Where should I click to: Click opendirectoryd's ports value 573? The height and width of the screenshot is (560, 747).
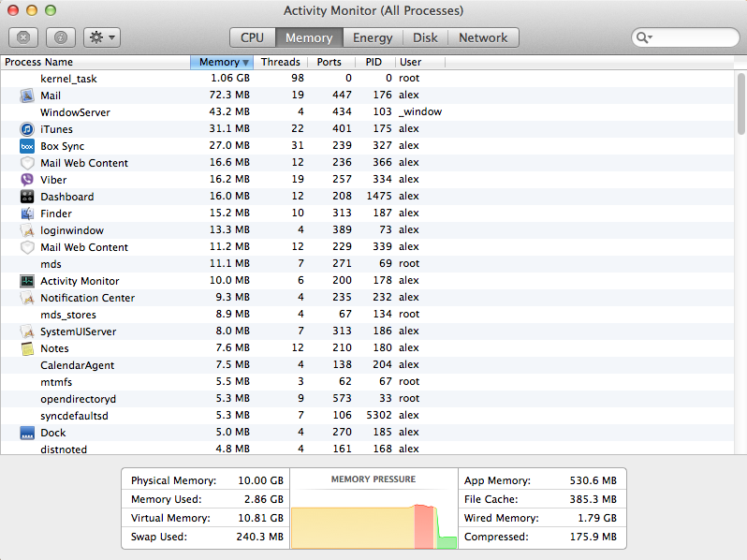342,398
